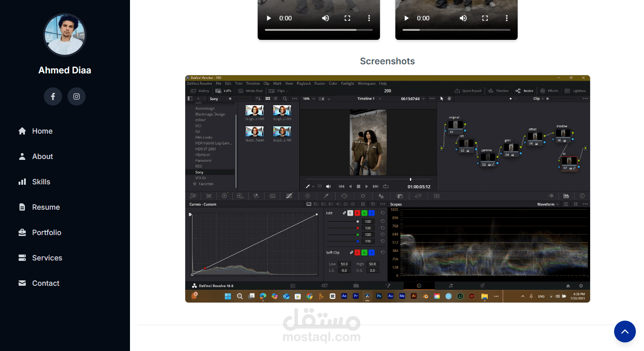The image size is (644, 351).
Task: Seek within the left video's progress bar
Action: click(x=319, y=30)
